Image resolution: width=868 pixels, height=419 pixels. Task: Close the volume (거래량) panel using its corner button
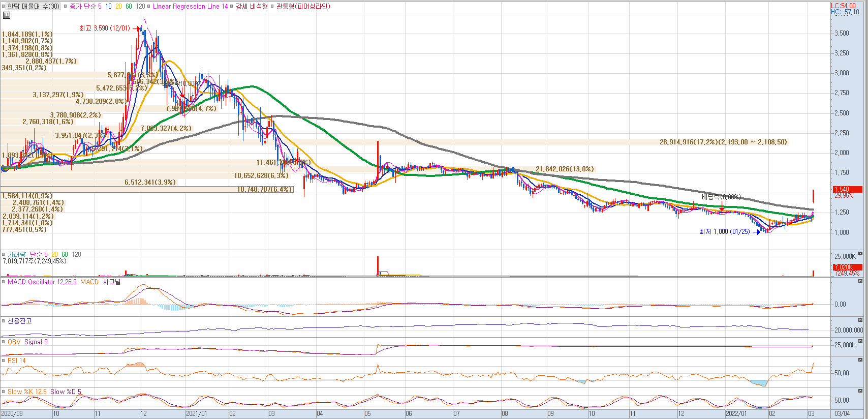coord(860,253)
